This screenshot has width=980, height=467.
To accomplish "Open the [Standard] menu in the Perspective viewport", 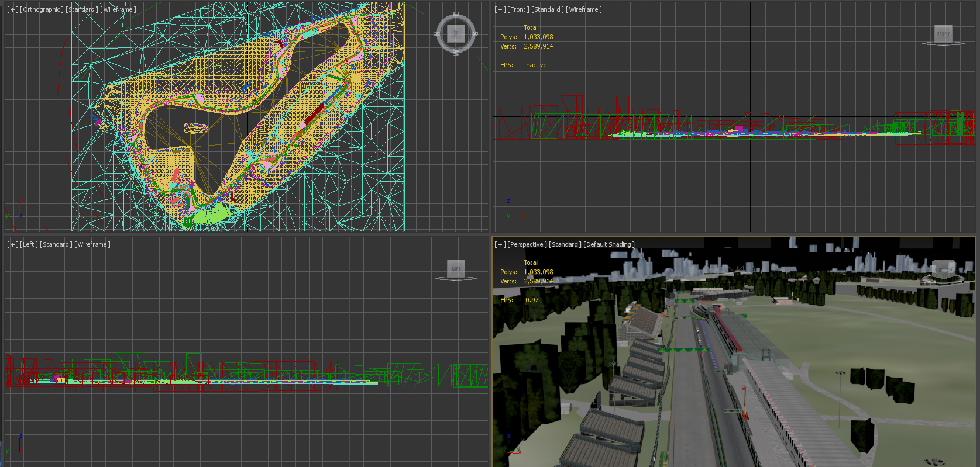I will [565, 244].
